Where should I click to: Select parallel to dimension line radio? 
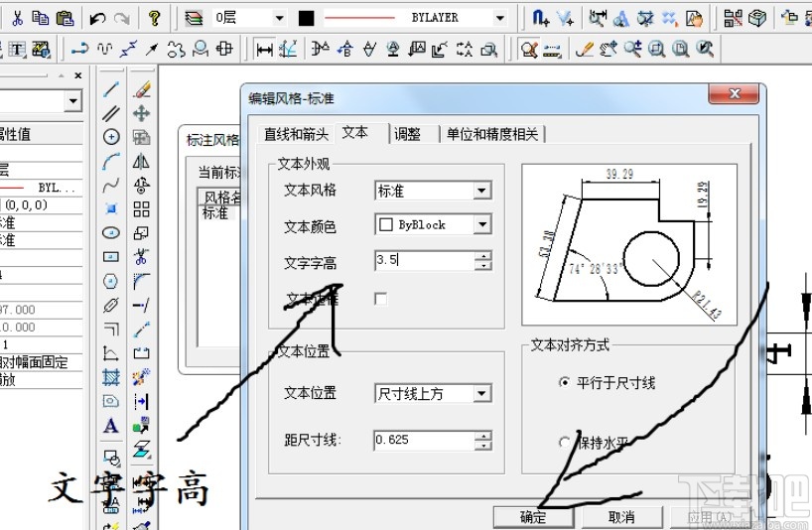[x=564, y=382]
